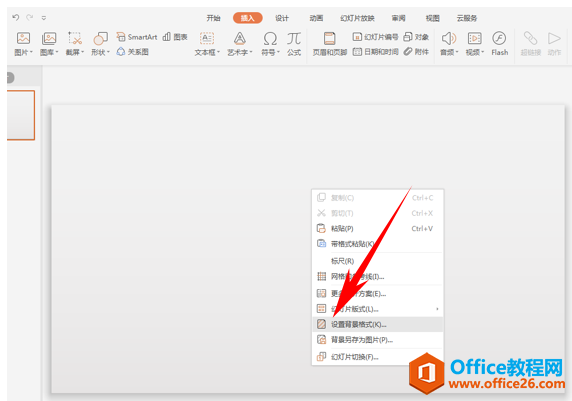Click the Flash insert icon
572x401 pixels.
499,43
